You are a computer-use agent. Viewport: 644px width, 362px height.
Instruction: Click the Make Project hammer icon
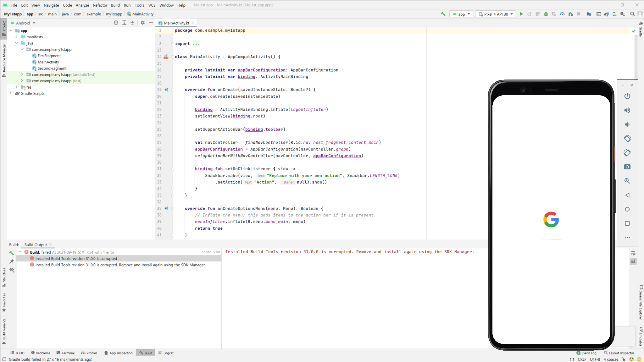[443, 14]
